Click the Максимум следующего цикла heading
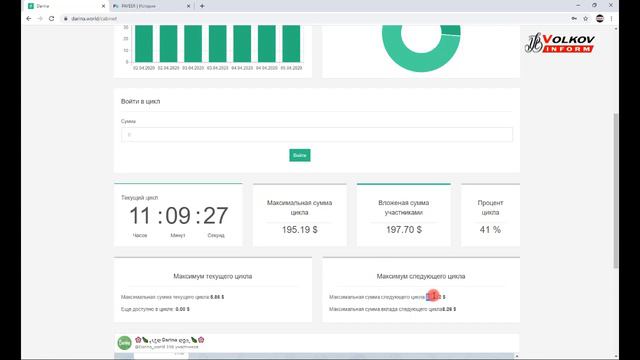Viewport: 640px width, 360px height. (x=421, y=276)
